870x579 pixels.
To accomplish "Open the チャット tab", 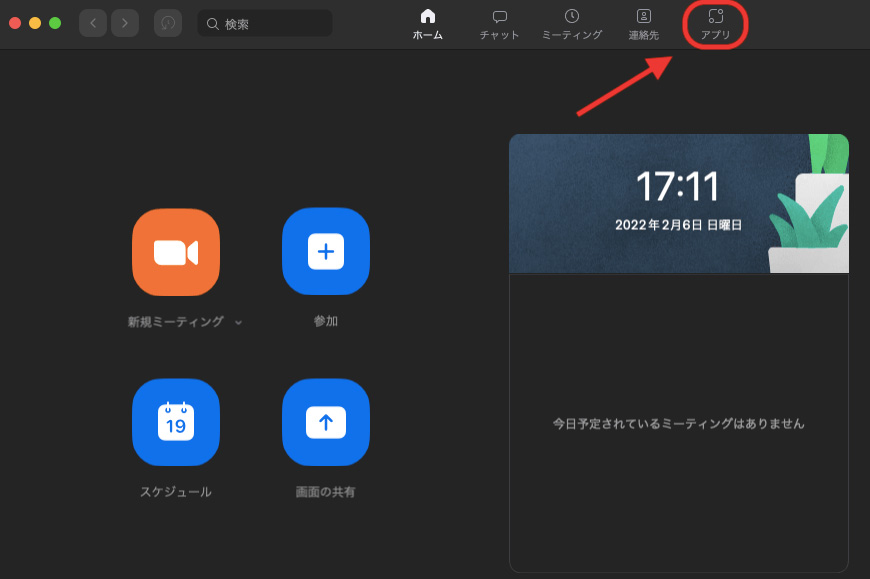I will [x=499, y=24].
